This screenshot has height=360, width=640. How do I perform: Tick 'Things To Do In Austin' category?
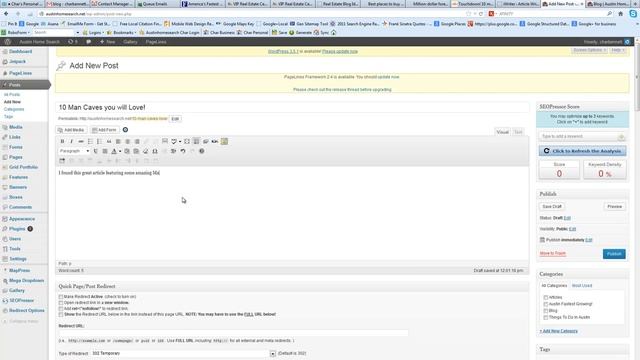click(546, 317)
